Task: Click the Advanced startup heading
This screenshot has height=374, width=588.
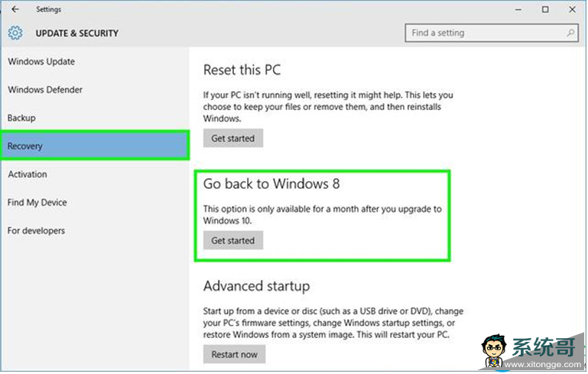Action: (x=256, y=286)
